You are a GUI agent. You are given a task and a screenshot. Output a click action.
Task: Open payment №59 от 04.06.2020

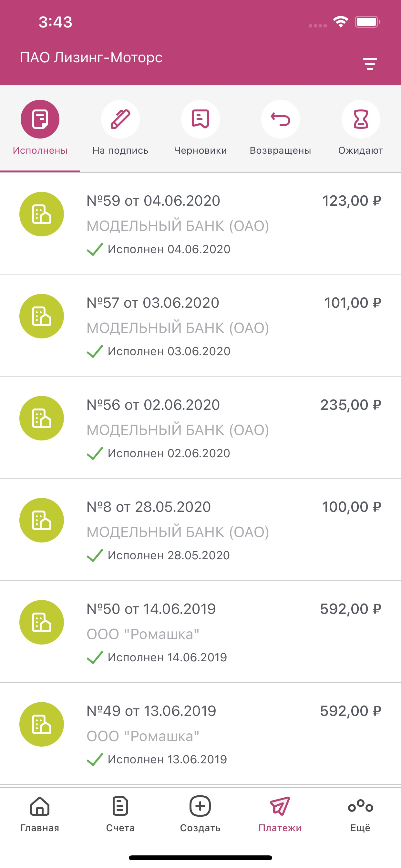click(200, 224)
